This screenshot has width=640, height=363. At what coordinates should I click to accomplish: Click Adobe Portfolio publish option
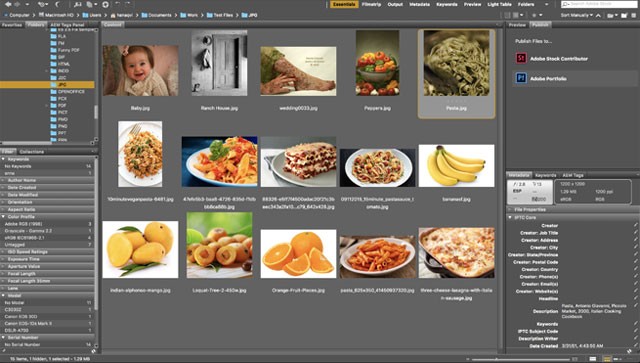575,78
